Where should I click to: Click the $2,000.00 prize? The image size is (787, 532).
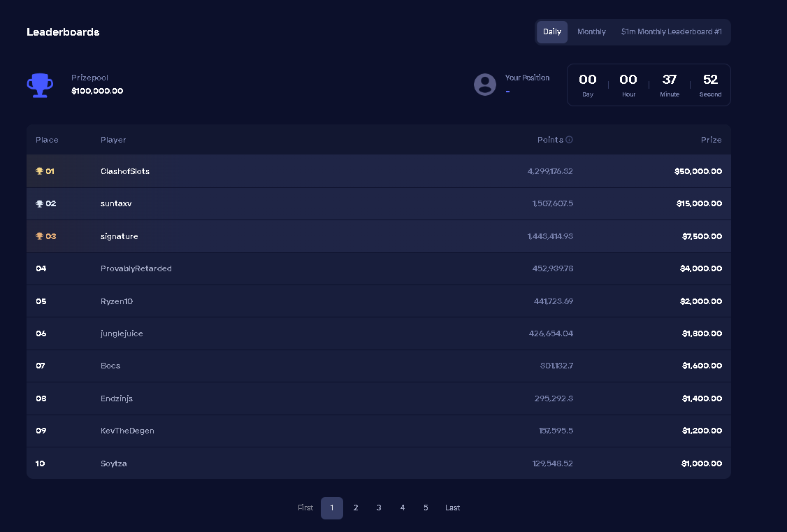700,301
